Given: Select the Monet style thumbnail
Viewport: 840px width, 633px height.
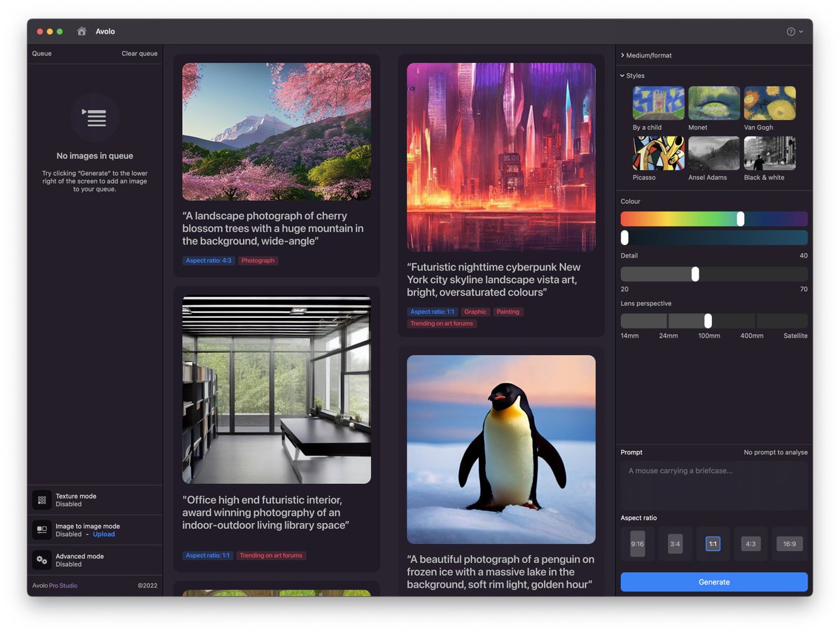Looking at the screenshot, I should pos(714,103).
